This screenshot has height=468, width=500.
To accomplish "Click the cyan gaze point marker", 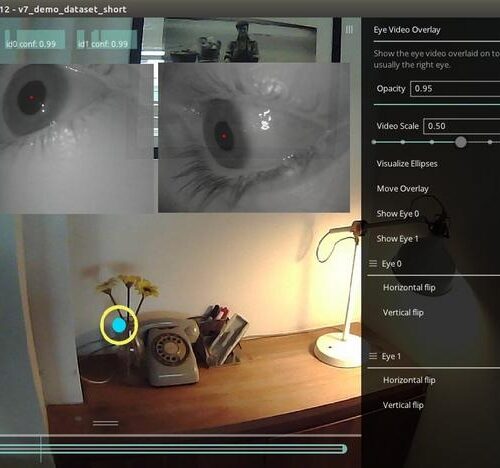I will [119, 325].
